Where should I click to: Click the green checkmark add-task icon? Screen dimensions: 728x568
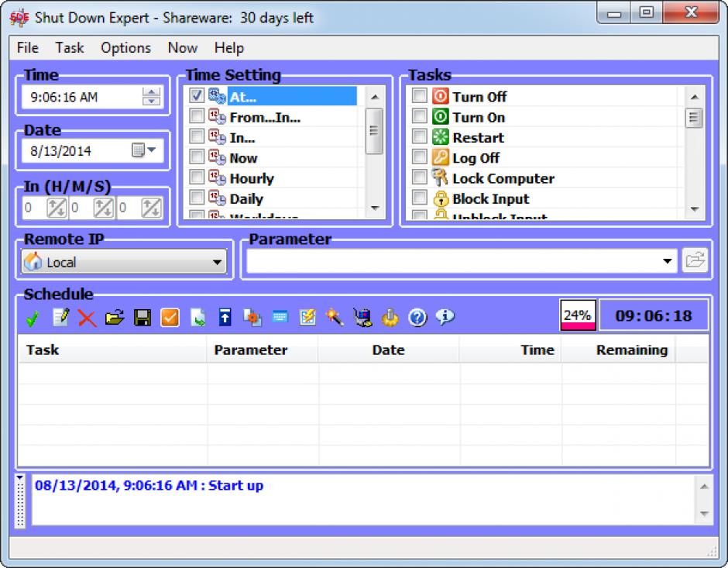[33, 318]
